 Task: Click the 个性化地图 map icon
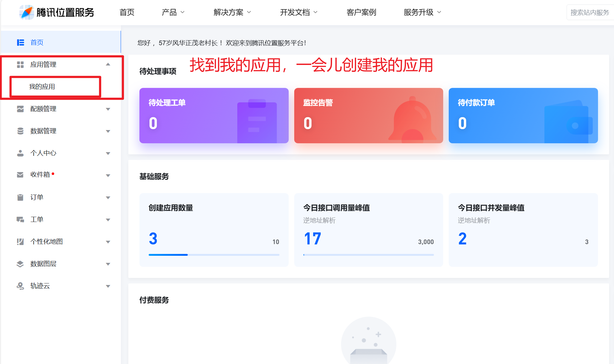(x=20, y=242)
